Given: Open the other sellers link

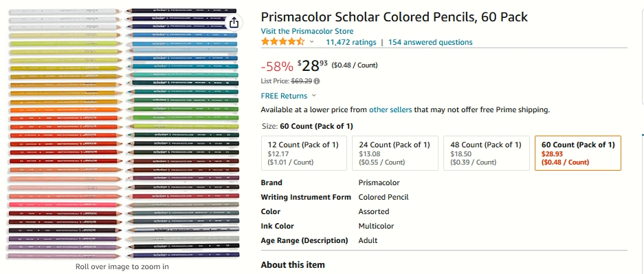Looking at the screenshot, I should [390, 110].
